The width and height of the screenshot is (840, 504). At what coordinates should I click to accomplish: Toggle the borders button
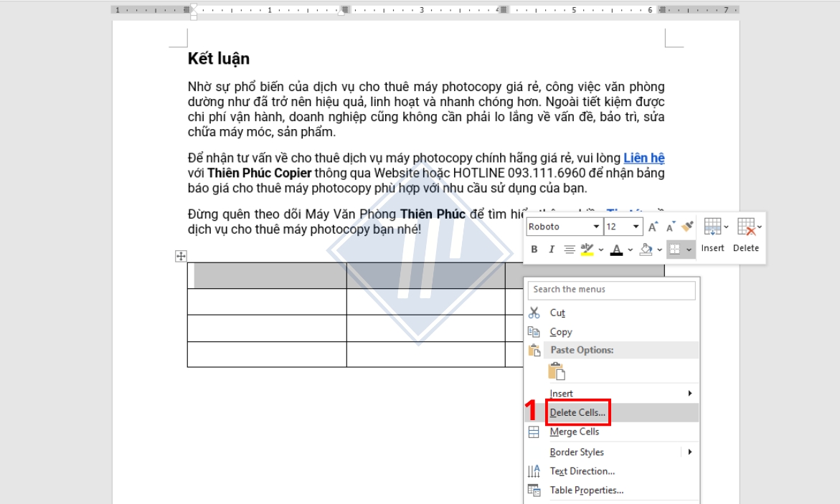click(x=674, y=249)
